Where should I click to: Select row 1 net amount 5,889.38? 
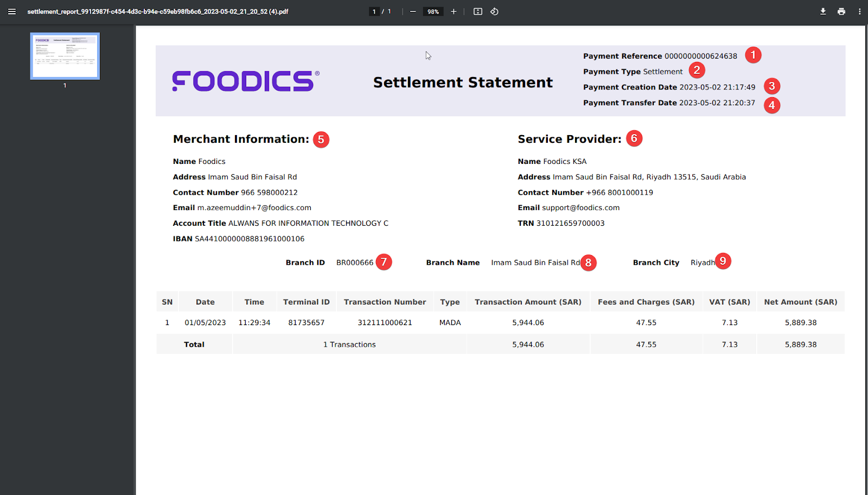[x=801, y=322]
